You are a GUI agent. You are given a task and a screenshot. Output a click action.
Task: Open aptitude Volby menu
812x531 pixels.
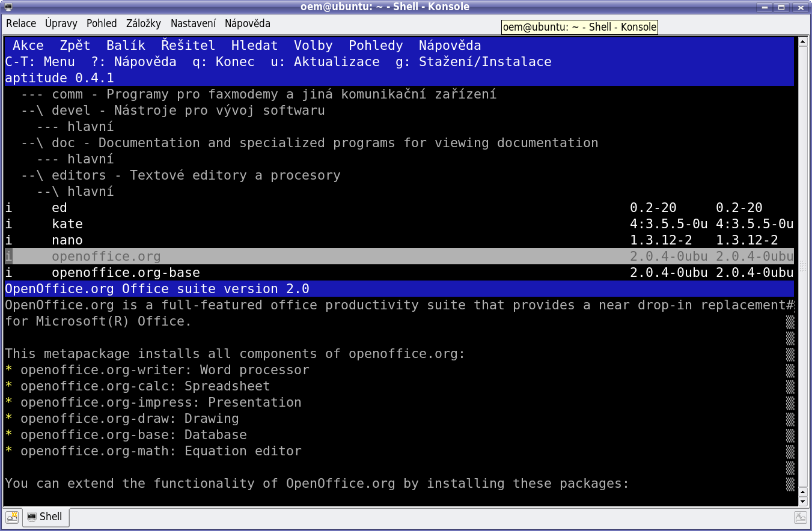(313, 46)
